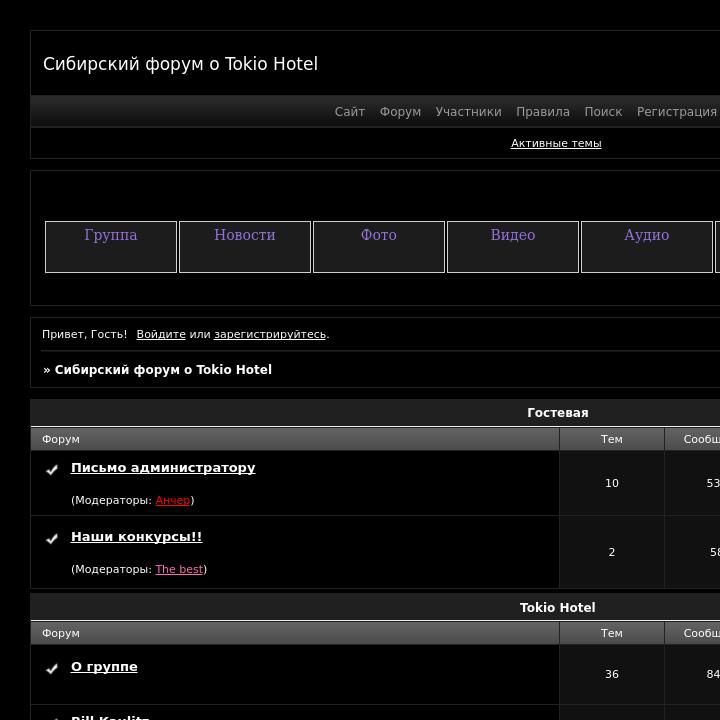Open the Письмо администратору forum

[163, 468]
